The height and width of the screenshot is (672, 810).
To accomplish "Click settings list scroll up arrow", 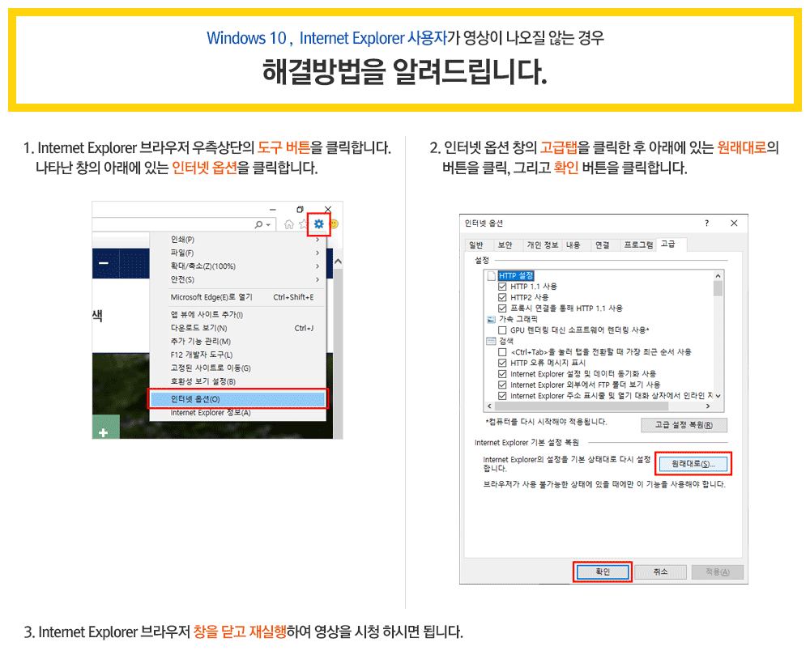I will click(718, 276).
